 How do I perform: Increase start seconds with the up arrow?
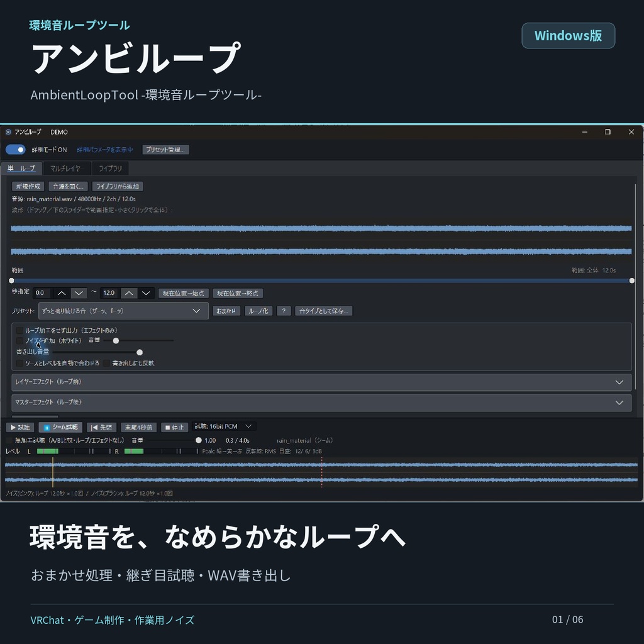(x=62, y=293)
